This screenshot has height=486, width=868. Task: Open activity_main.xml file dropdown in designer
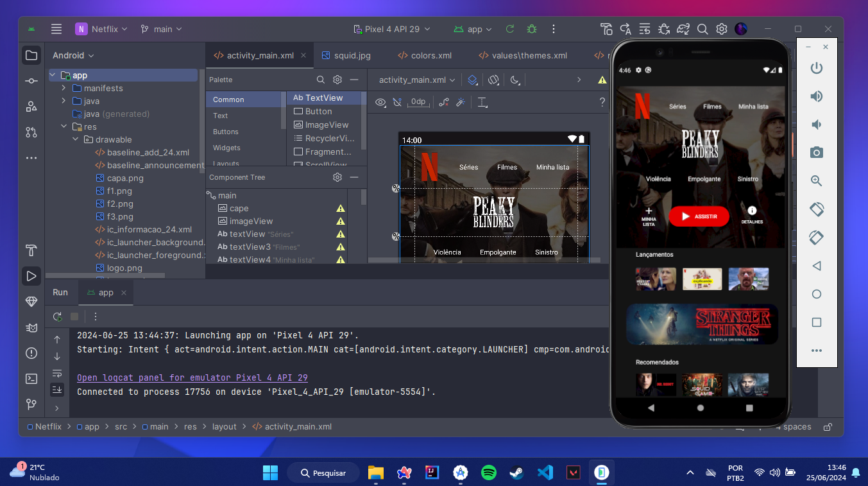pyautogui.click(x=417, y=80)
